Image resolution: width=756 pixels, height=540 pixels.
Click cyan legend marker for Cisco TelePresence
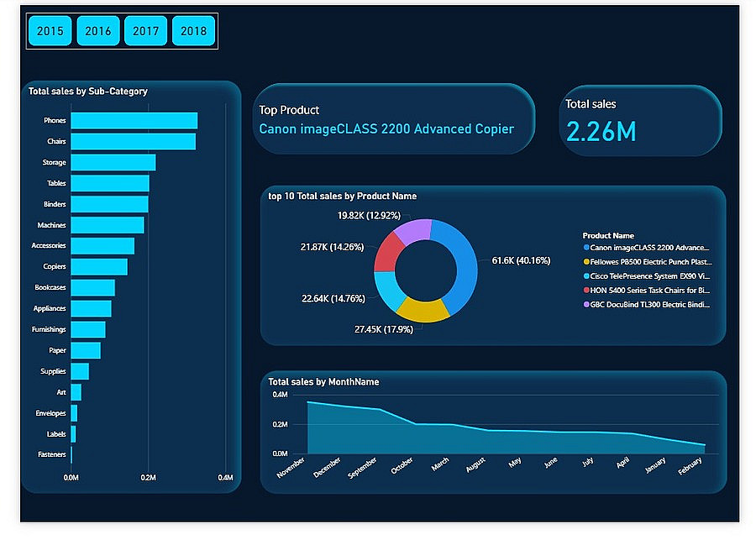click(586, 276)
